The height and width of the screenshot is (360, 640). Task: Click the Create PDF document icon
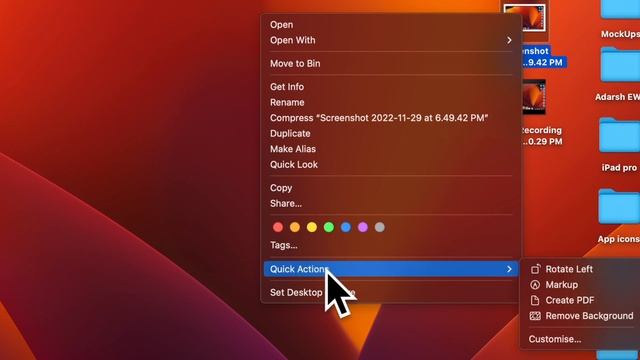click(535, 300)
